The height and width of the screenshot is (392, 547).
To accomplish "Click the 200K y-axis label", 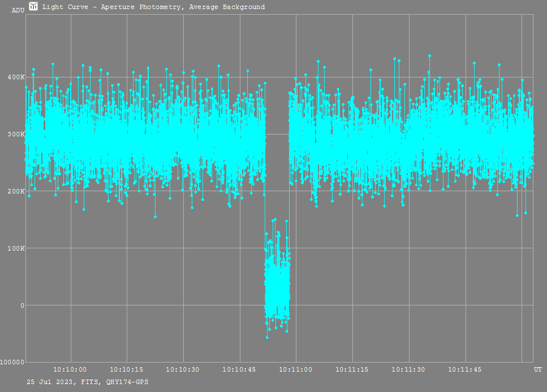I will (16, 191).
